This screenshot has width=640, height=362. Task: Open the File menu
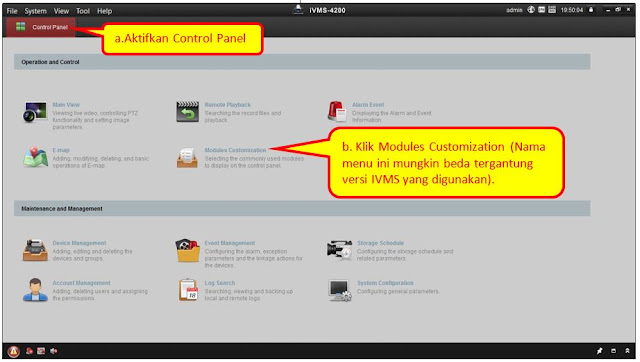[12, 11]
